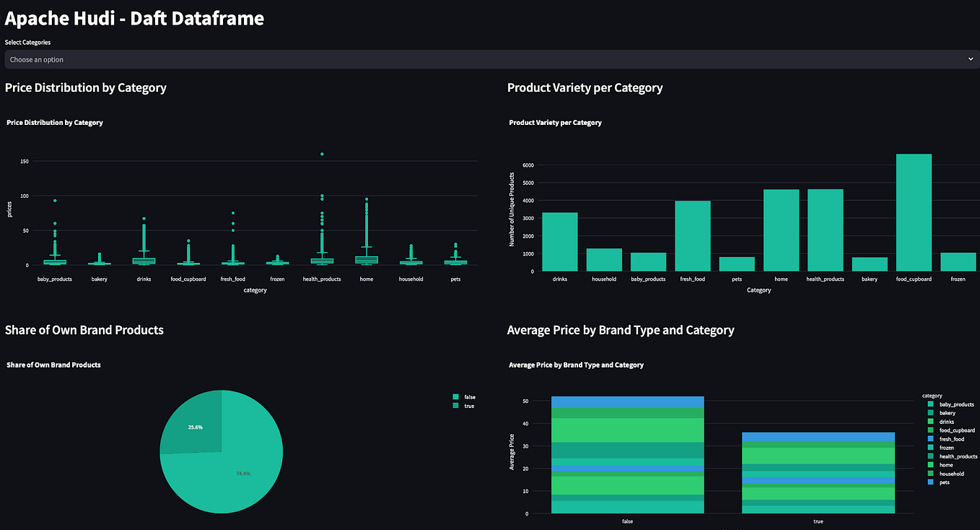Click the Price Distribution by Category heading
The width and height of the screenshot is (980, 530).
tap(85, 87)
